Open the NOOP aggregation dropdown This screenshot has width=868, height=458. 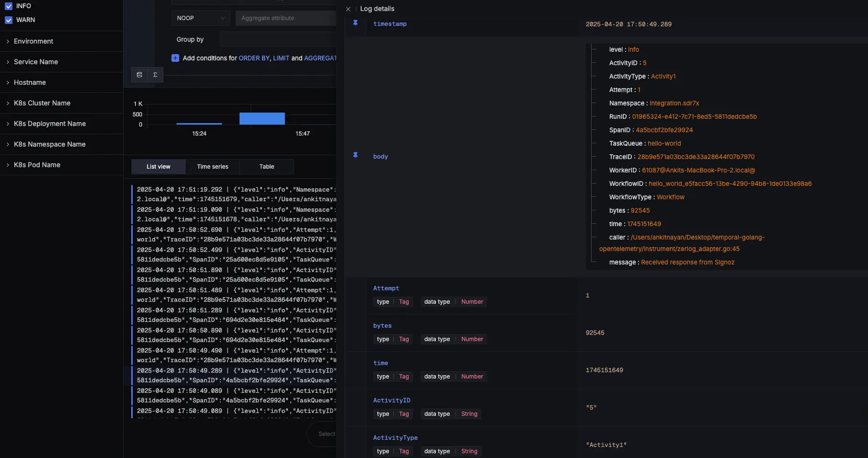point(201,18)
